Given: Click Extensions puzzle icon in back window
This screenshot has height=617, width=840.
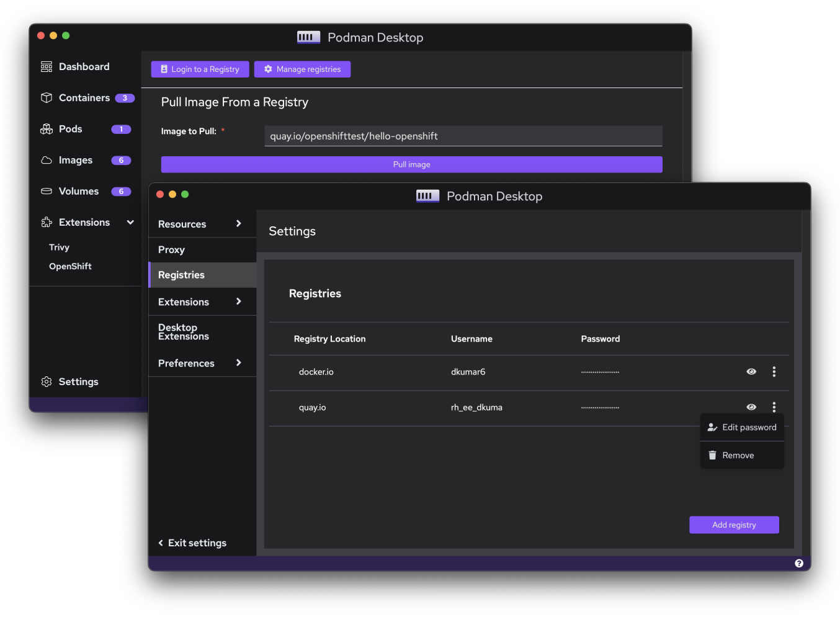Looking at the screenshot, I should tap(47, 222).
